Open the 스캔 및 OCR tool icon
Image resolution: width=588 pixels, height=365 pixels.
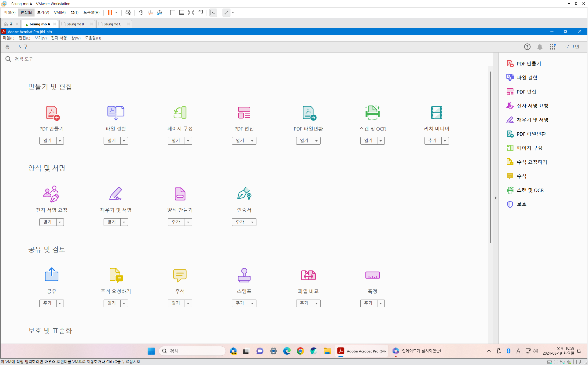[x=372, y=113]
